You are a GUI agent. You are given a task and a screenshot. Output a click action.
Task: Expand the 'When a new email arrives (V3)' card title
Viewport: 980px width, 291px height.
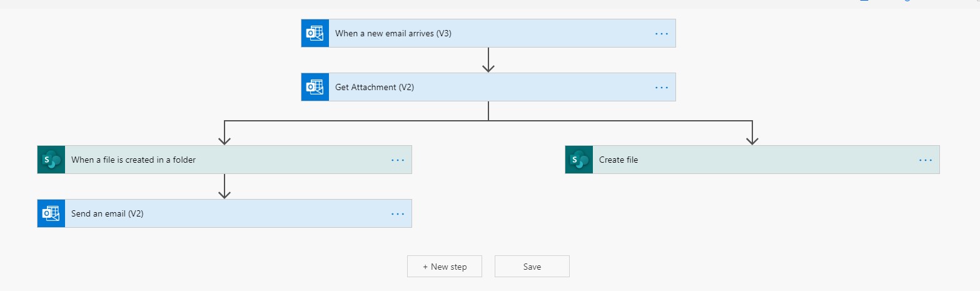(393, 34)
